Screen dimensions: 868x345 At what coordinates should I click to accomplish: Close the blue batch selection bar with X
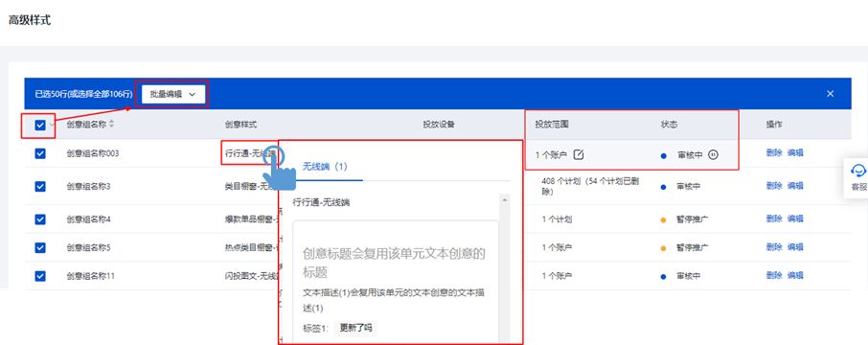click(x=831, y=94)
